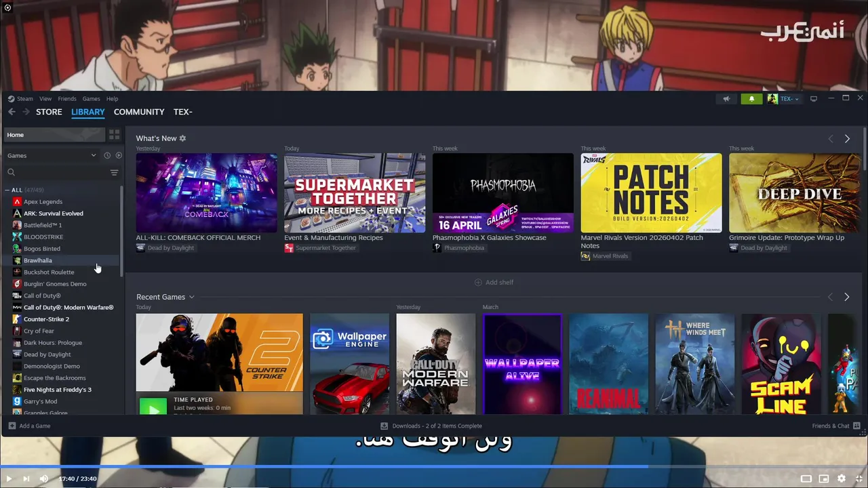Open Friends & Chat panel
The width and height of the screenshot is (868, 488).
(x=836, y=426)
